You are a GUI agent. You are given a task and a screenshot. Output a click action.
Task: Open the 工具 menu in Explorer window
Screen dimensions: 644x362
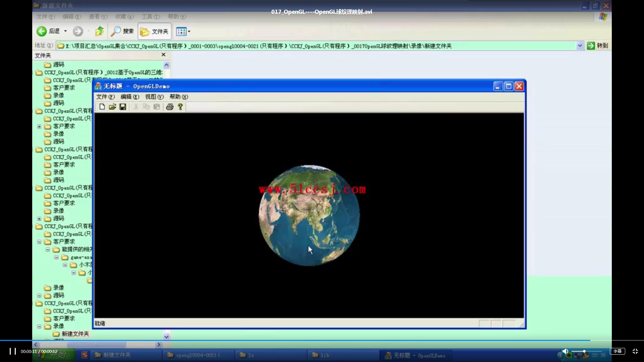(x=151, y=16)
